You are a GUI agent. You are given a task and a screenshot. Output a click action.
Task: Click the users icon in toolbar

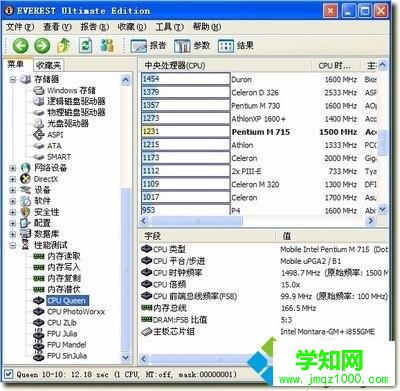107,45
